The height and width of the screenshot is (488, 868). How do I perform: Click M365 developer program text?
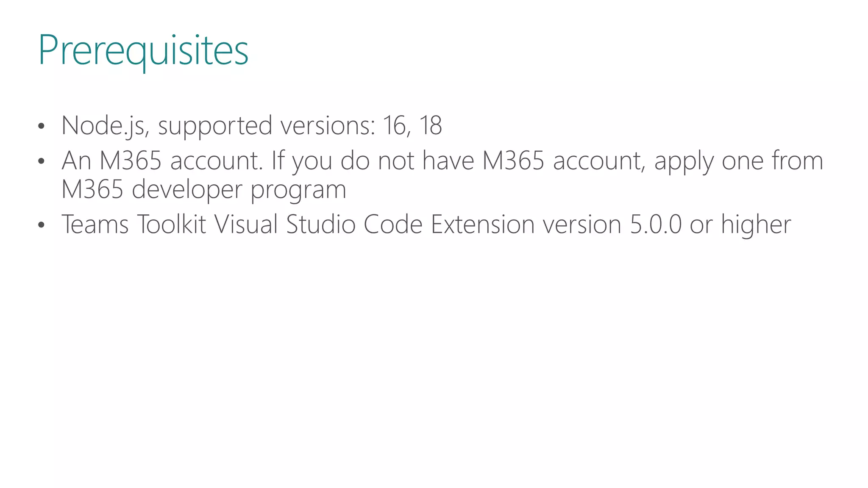click(x=204, y=189)
